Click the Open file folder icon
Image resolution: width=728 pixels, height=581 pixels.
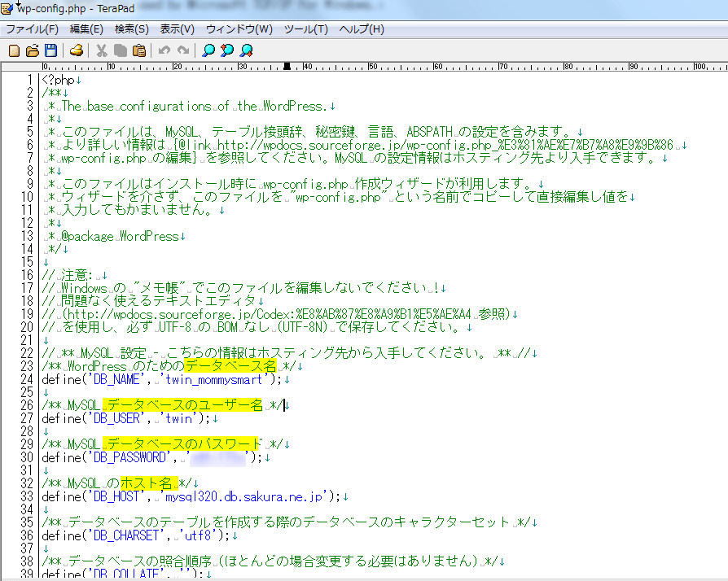(33, 50)
